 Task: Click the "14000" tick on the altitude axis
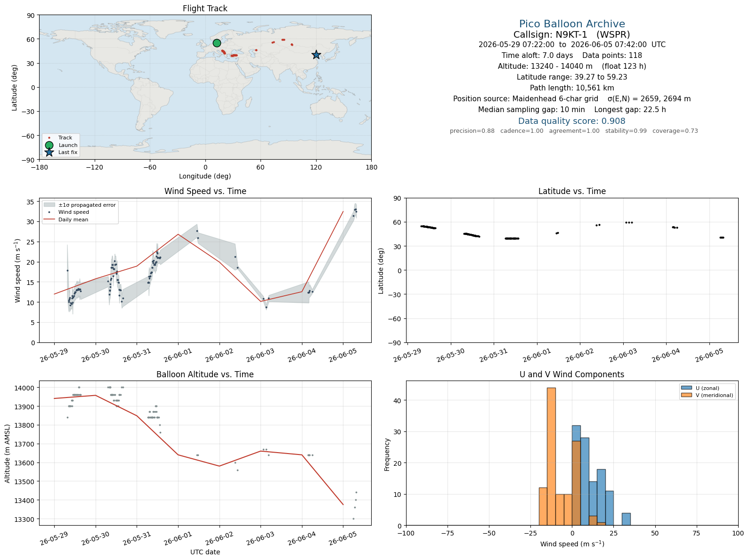pyautogui.click(x=25, y=388)
